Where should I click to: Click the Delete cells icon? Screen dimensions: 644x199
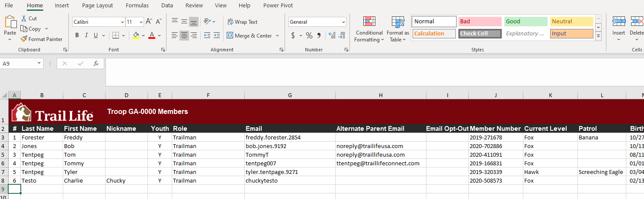(x=637, y=22)
